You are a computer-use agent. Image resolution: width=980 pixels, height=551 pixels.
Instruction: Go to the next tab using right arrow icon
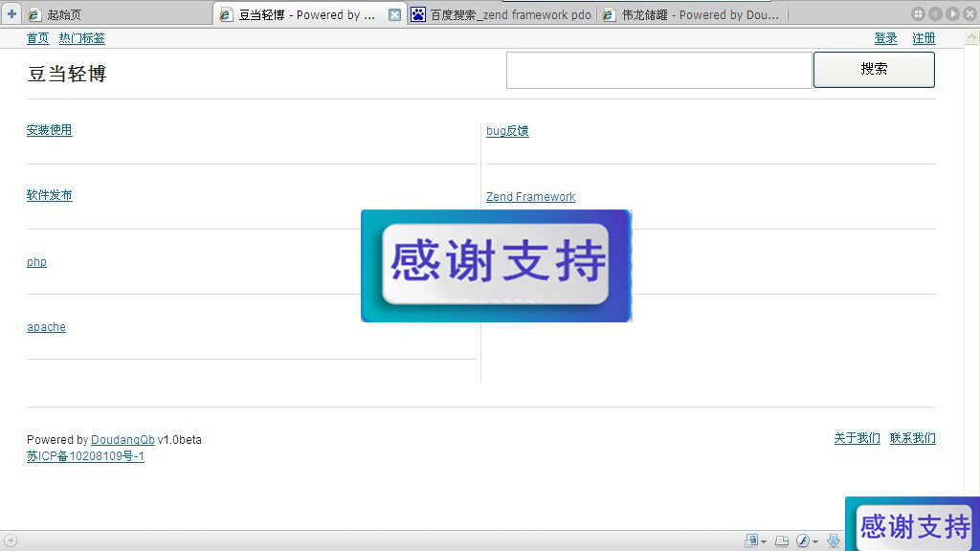point(952,13)
